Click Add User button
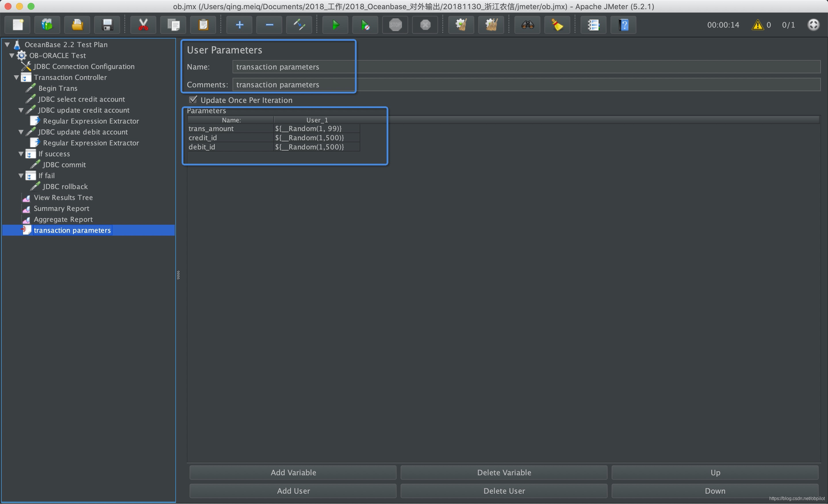This screenshot has width=828, height=504. (x=293, y=491)
